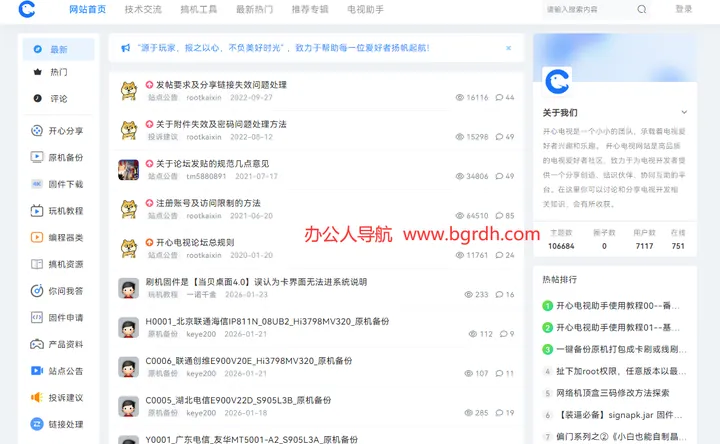Open hot post 开心电视助手使用教程01
This screenshot has height=444, width=720.
coord(618,327)
